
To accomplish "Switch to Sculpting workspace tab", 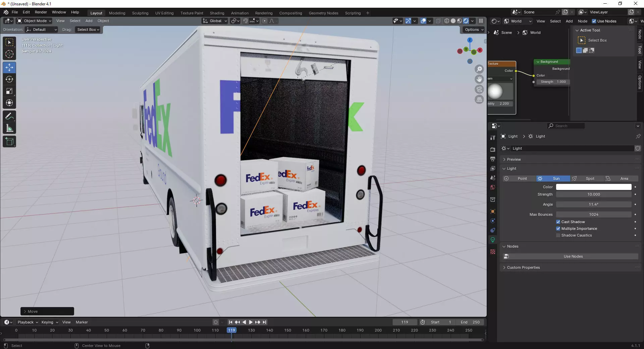I will click(x=140, y=13).
